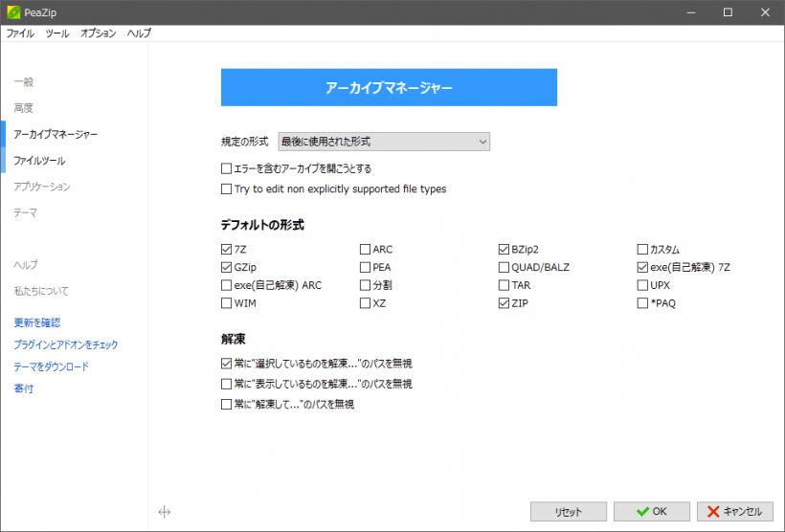The image size is (785, 532).
Task: Click テーマをダウンロード link
Action: click(x=51, y=366)
